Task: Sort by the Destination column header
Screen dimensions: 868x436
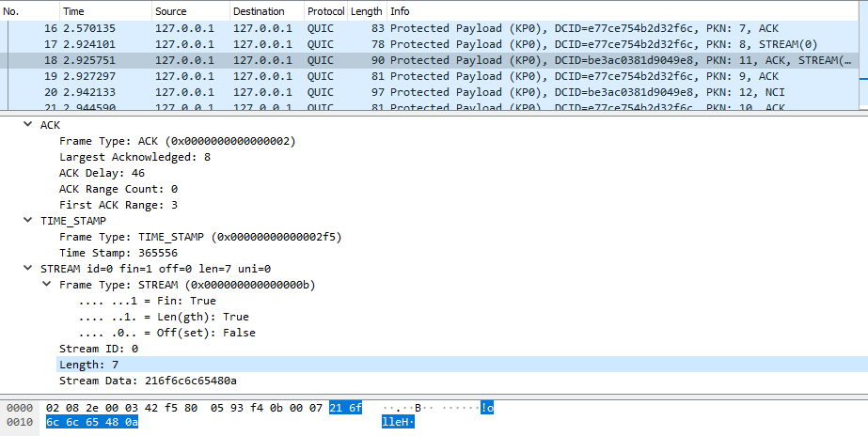Action: [x=267, y=11]
